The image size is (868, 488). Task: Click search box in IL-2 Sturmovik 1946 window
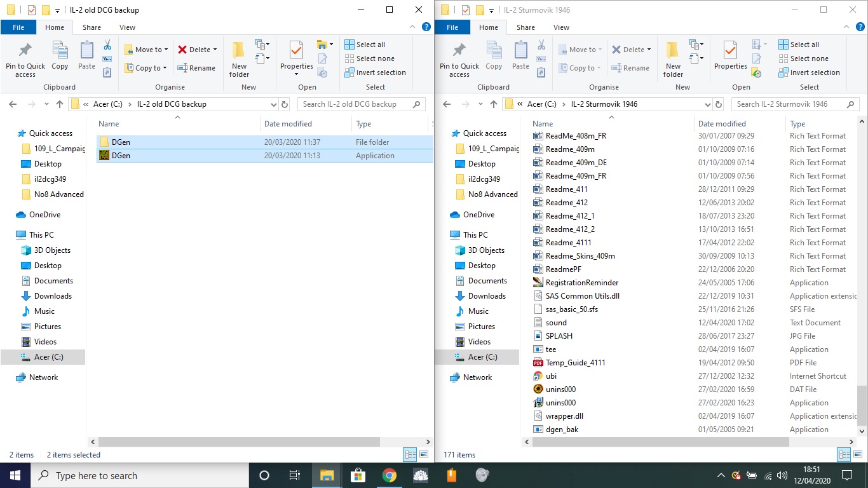797,104
